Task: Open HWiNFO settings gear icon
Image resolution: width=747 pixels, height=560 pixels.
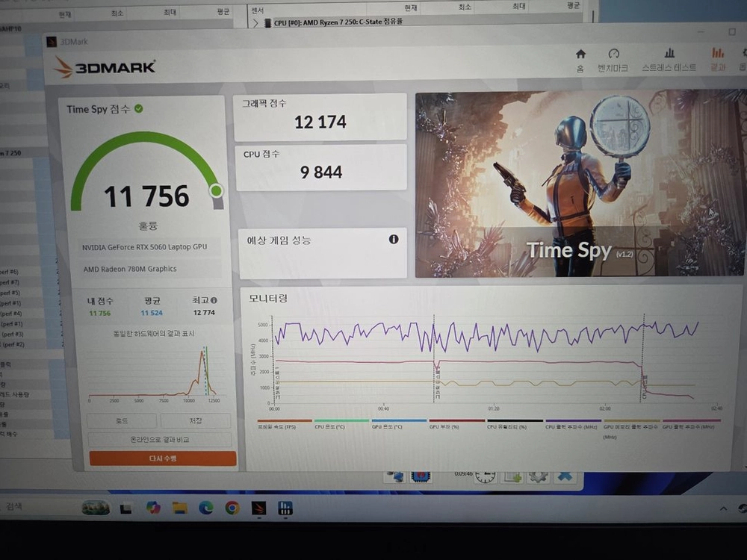Action: 539,476
